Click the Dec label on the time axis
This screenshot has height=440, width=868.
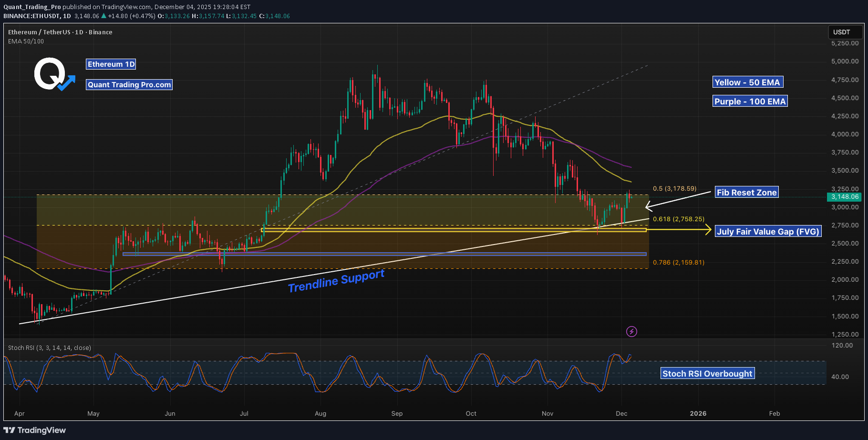[x=621, y=414]
